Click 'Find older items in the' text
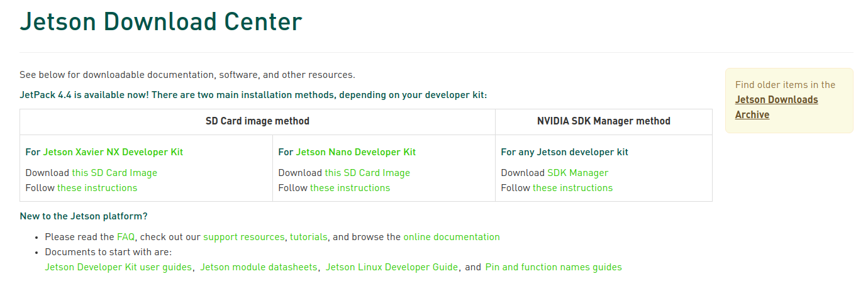The image size is (868, 286). point(785,85)
